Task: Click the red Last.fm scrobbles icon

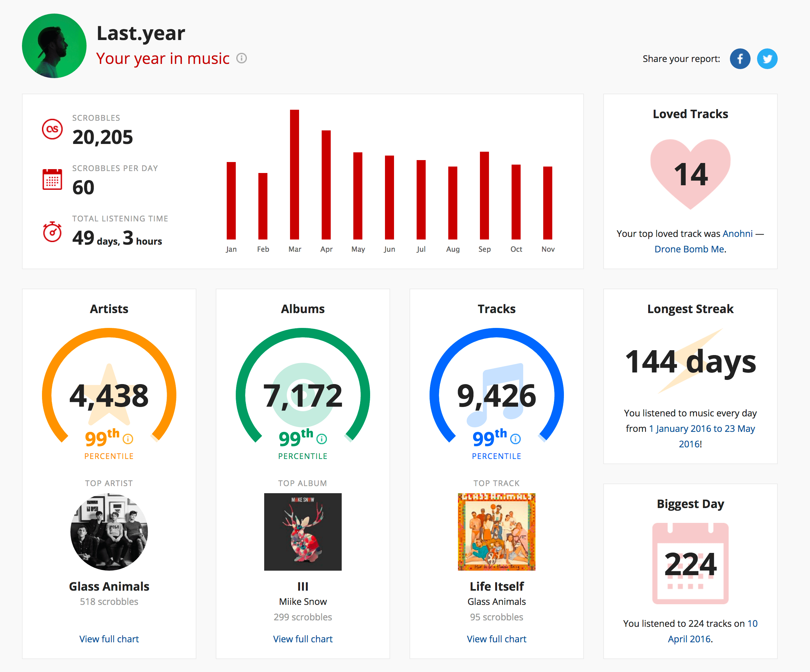Action: 52,129
